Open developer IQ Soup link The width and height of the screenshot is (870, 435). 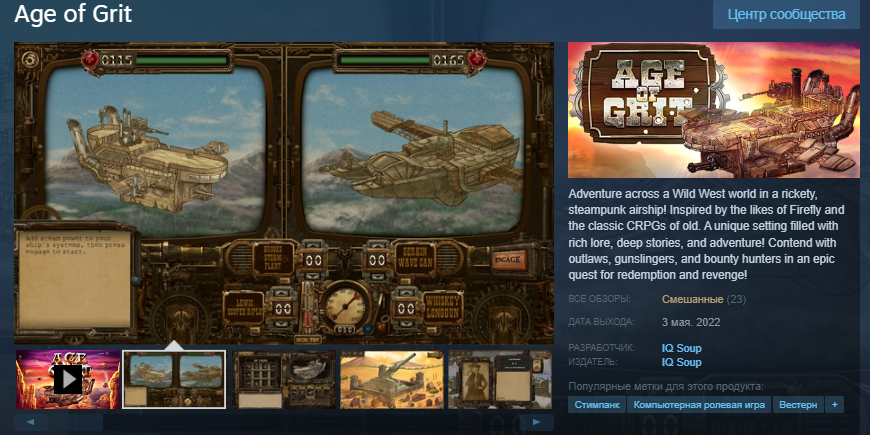(x=681, y=348)
